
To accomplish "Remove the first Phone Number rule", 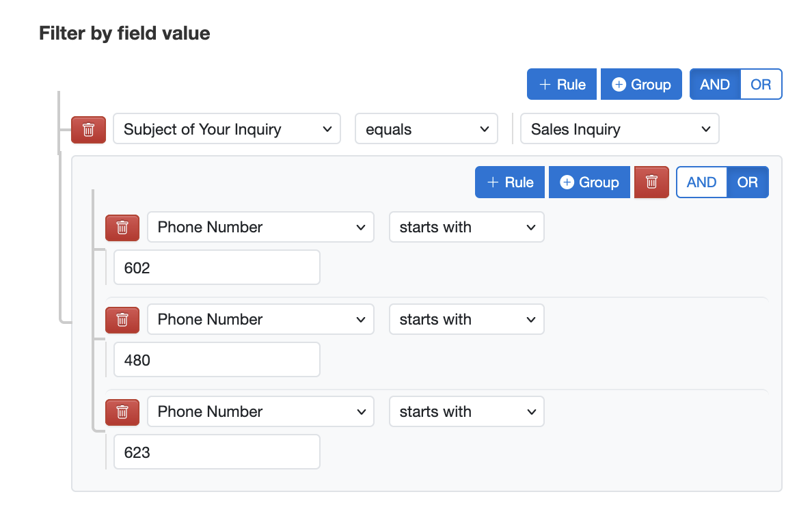I will click(x=122, y=227).
